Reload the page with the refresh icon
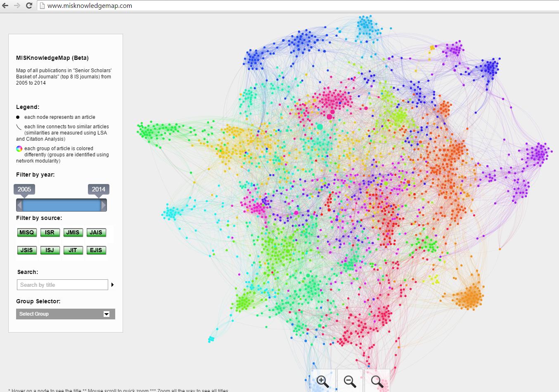 [x=29, y=6]
